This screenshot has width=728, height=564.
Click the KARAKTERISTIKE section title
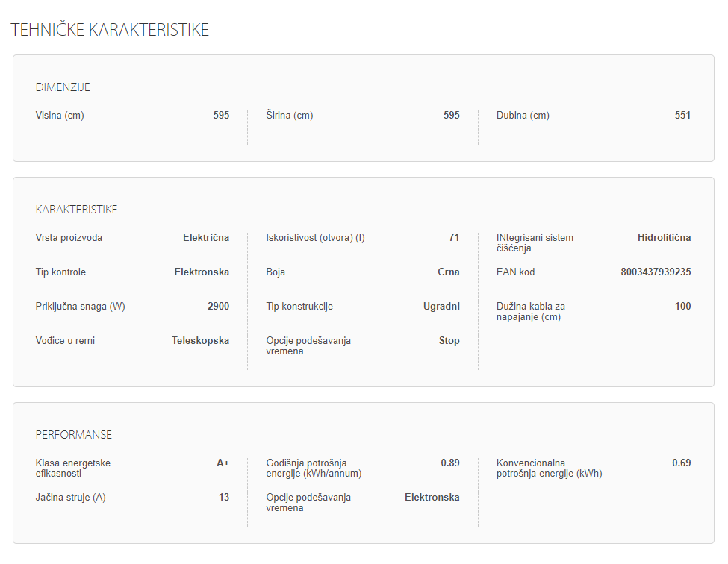(x=76, y=210)
